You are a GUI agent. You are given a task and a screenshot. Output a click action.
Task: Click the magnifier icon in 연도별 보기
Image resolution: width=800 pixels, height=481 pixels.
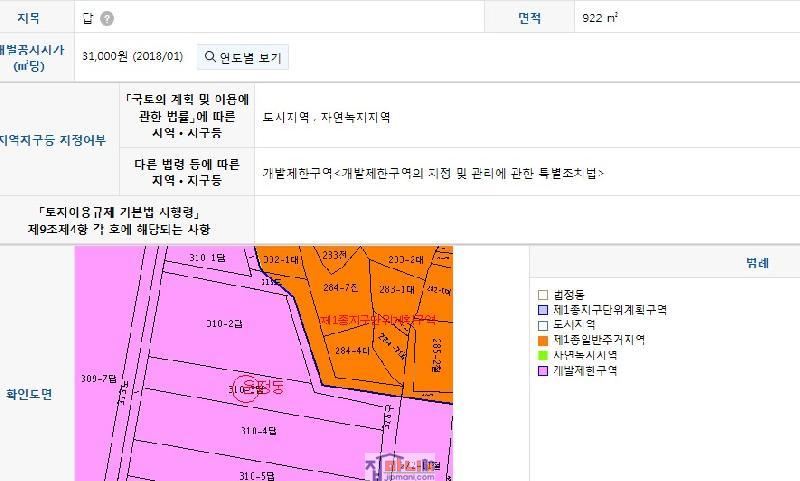pyautogui.click(x=210, y=57)
